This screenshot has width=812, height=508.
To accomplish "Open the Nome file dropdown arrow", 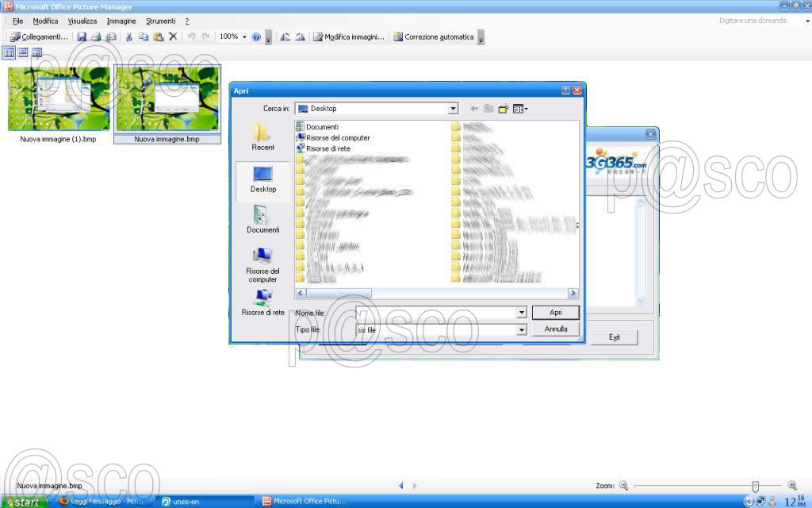I will [x=522, y=312].
